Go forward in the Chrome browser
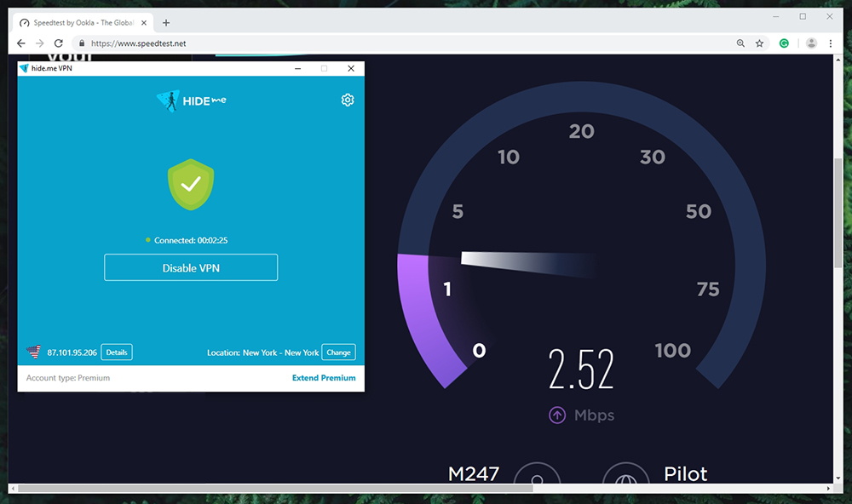Image resolution: width=852 pixels, height=504 pixels. point(40,43)
